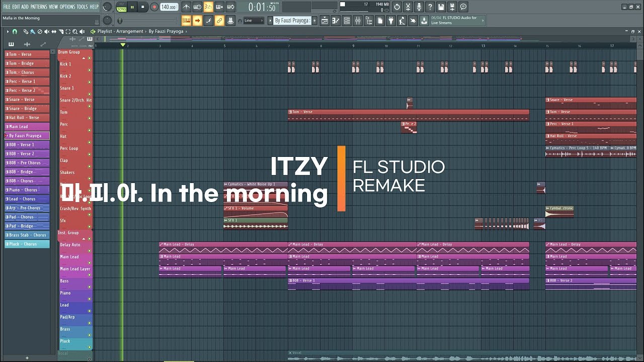Select the zoom magnifier tool
644x362 pixels.
pos(75,31)
